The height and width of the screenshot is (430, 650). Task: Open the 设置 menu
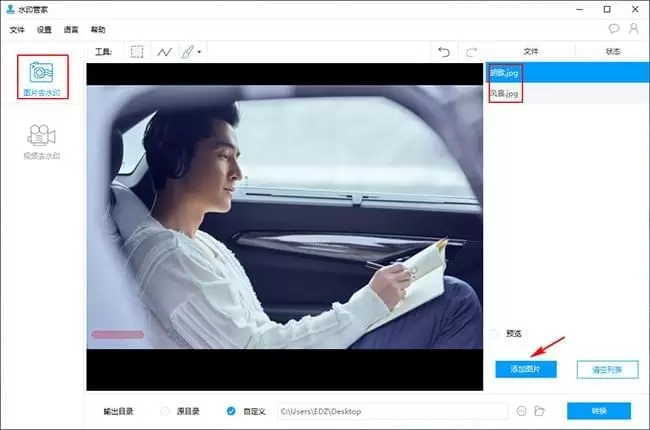[x=44, y=30]
